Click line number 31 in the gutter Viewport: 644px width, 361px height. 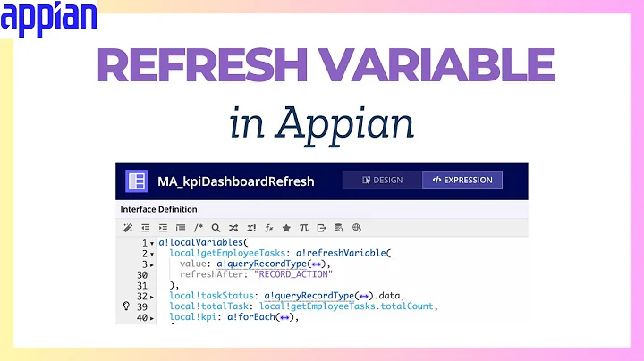pyautogui.click(x=142, y=286)
